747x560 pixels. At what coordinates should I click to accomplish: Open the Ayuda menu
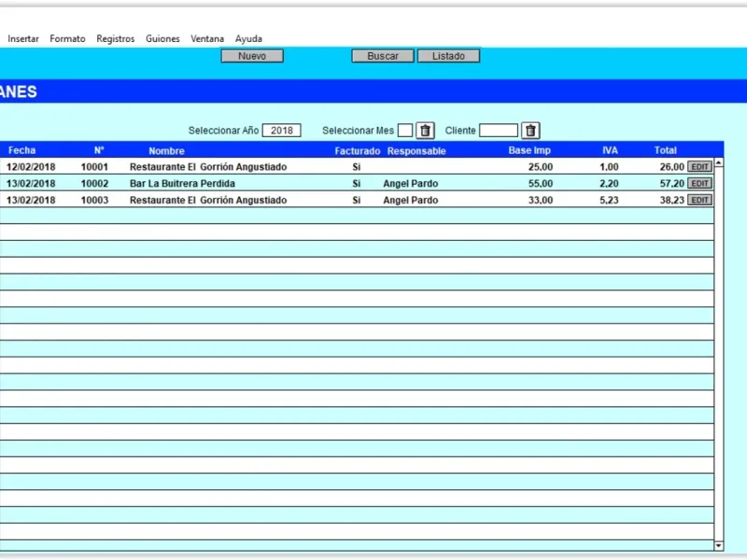(x=248, y=39)
